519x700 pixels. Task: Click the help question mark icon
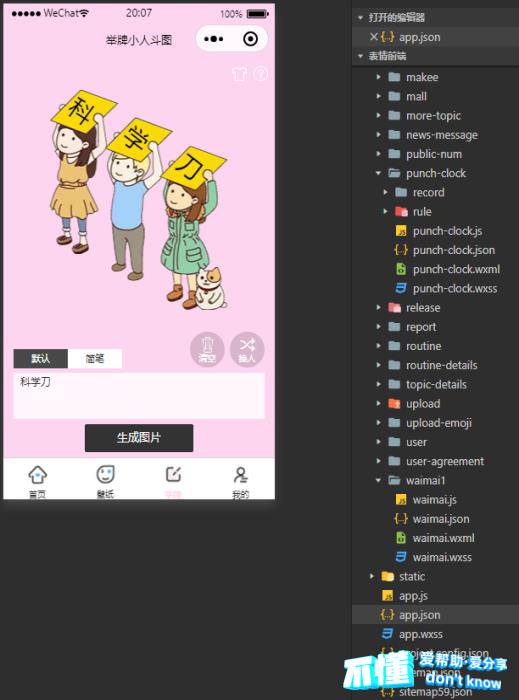tap(261, 74)
